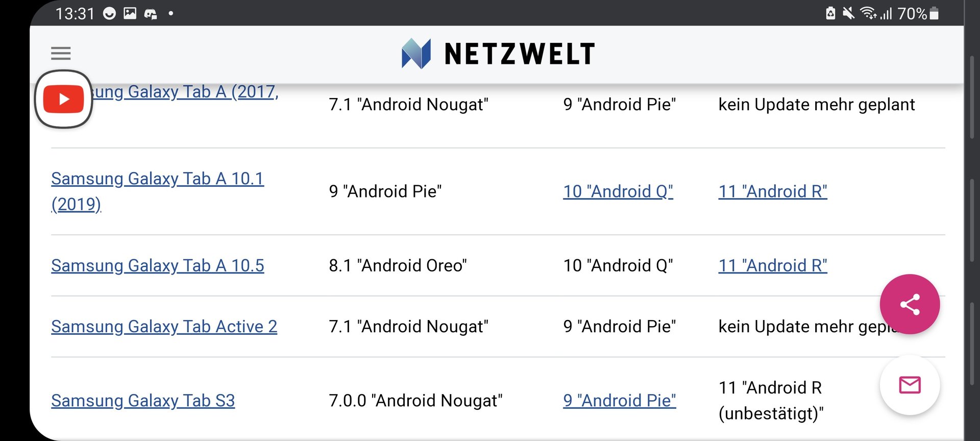Viewport: 980px width, 441px height.
Task: Follow the 10 "Android Q" link
Action: click(618, 191)
